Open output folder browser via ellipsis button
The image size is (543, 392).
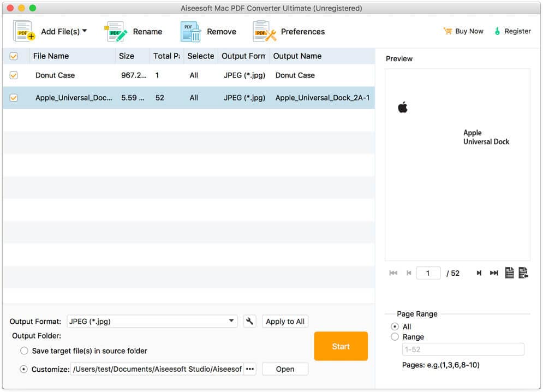(250, 369)
